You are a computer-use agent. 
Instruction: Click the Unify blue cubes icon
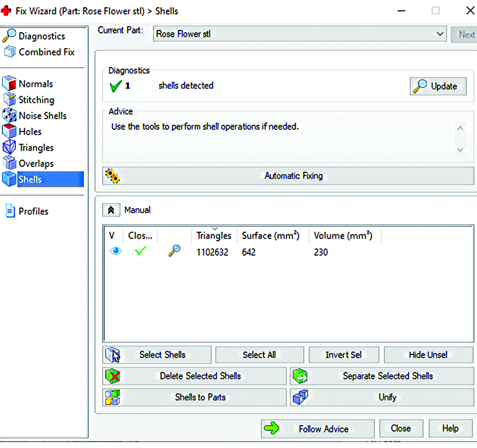[x=300, y=397]
